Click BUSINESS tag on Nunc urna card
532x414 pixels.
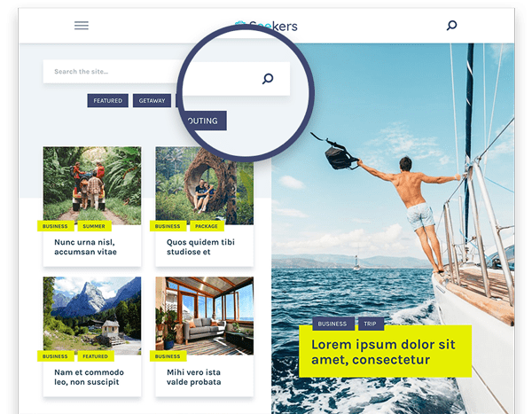coord(55,226)
